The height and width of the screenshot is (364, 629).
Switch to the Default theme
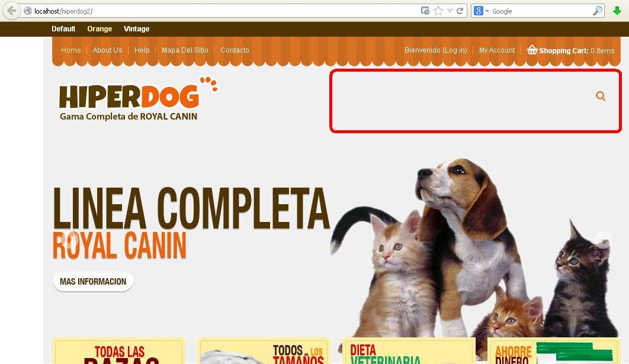(x=63, y=29)
